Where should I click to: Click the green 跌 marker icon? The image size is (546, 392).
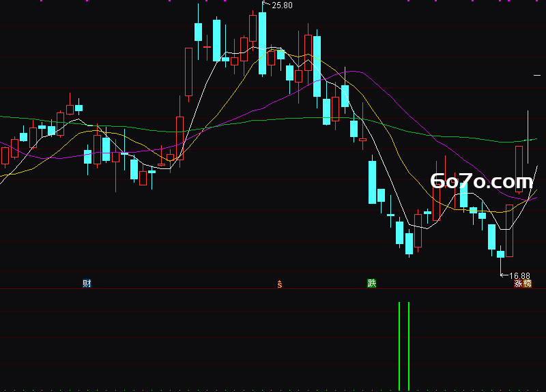point(371,283)
